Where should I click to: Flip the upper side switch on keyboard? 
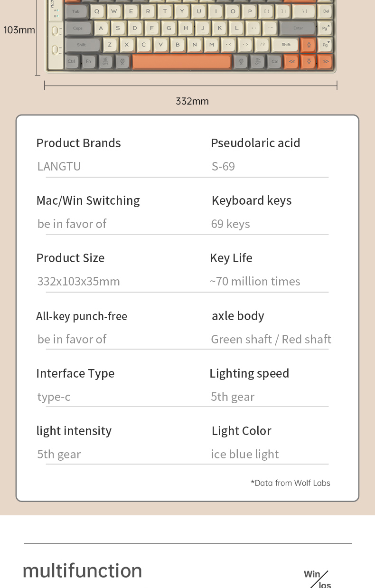point(55,31)
